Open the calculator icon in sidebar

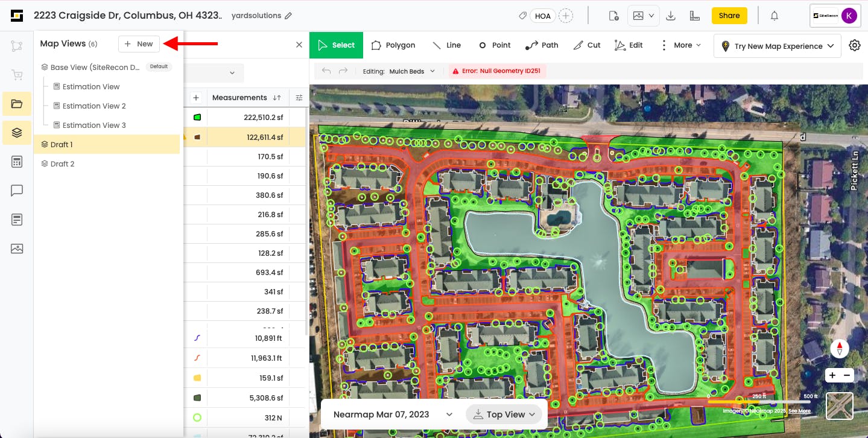[x=17, y=162]
